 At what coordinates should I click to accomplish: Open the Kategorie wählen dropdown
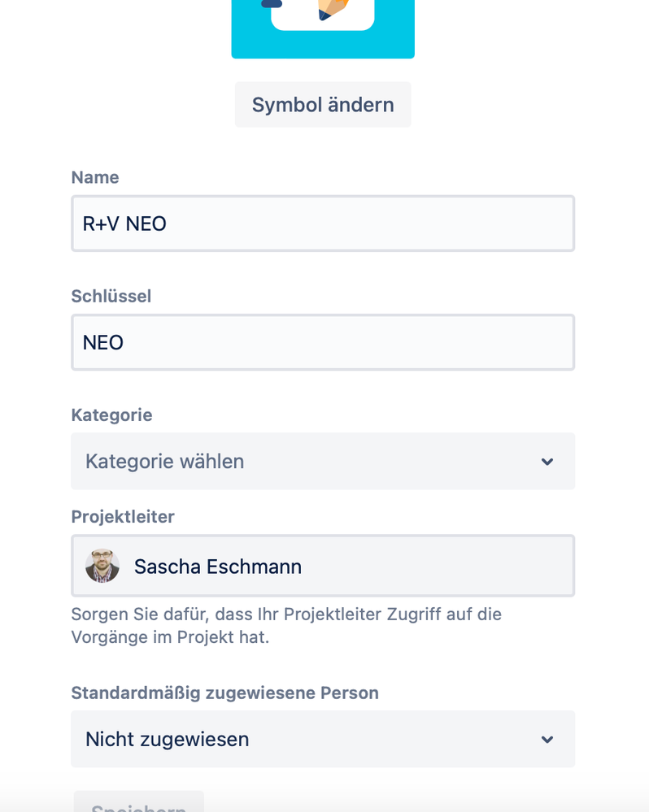click(x=323, y=461)
